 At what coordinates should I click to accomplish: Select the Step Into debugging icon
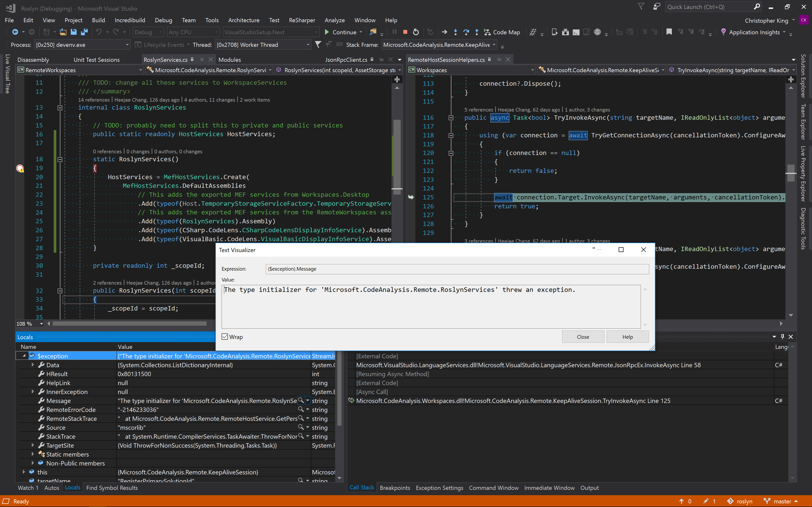pos(455,32)
